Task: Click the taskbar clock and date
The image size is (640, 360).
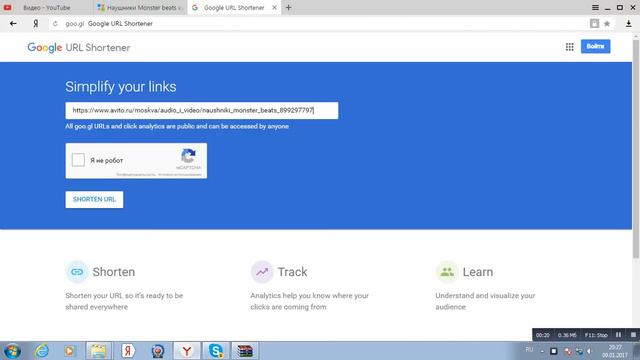Action: 615,351
